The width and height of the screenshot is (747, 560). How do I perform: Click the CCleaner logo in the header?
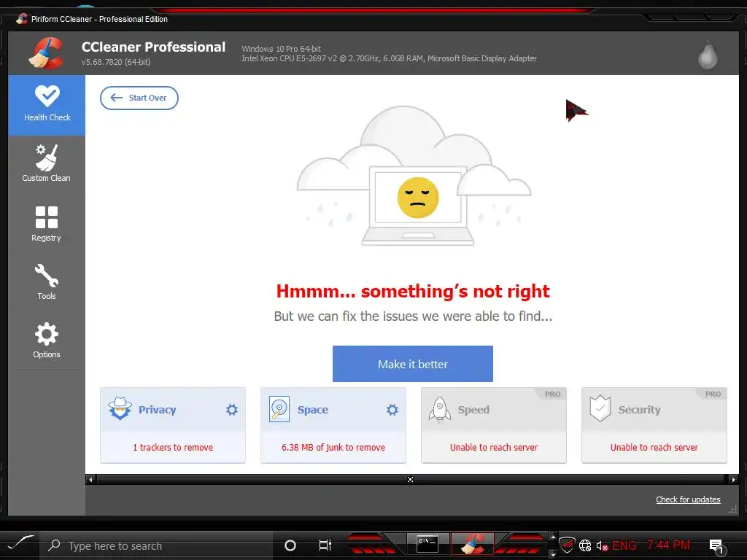46,52
